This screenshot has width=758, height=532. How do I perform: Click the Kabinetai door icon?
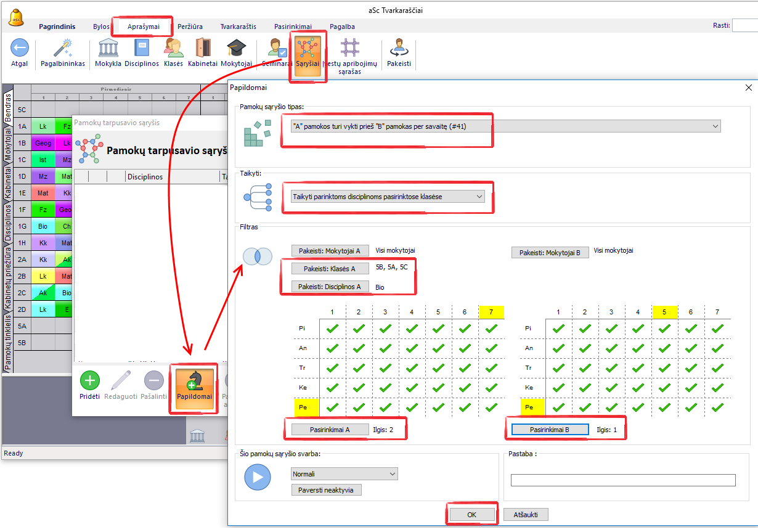pyautogui.click(x=203, y=48)
